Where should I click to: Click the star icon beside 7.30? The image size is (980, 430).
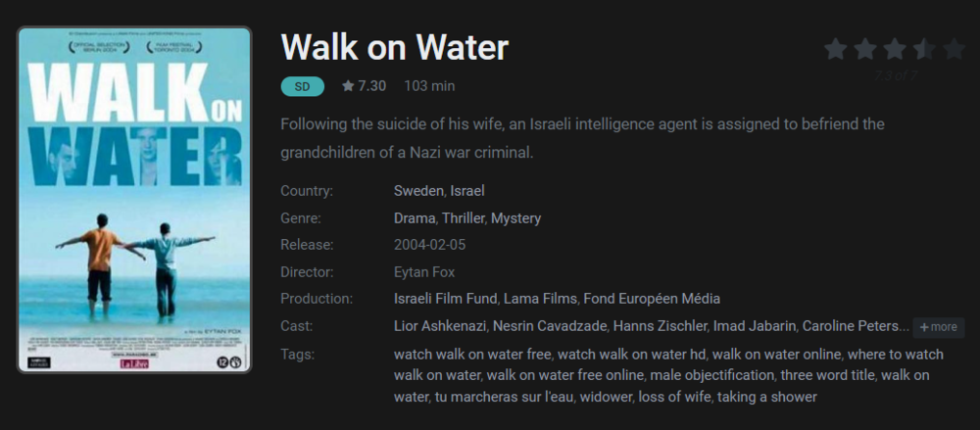[x=348, y=86]
